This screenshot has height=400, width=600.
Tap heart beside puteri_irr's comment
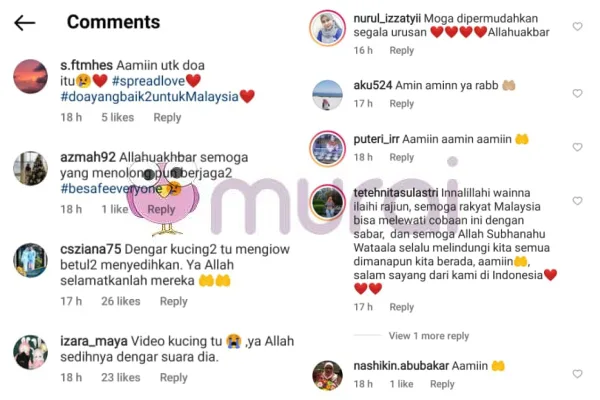point(577,147)
